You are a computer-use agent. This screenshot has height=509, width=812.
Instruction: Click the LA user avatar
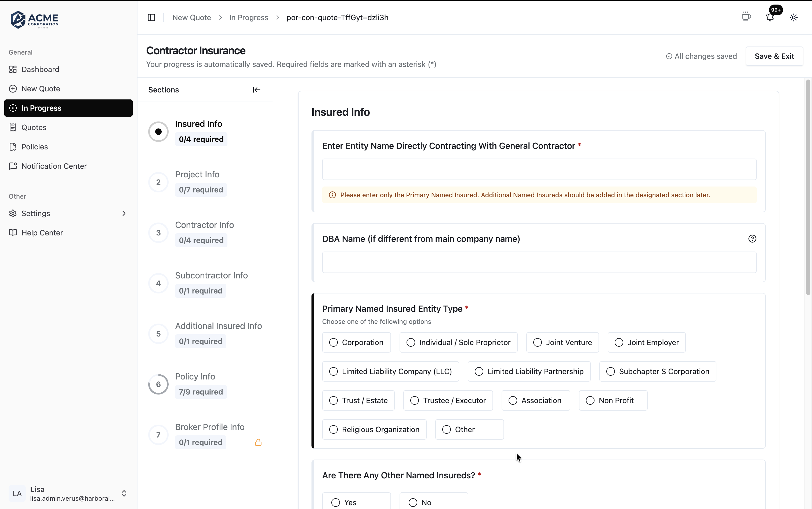pyautogui.click(x=17, y=493)
